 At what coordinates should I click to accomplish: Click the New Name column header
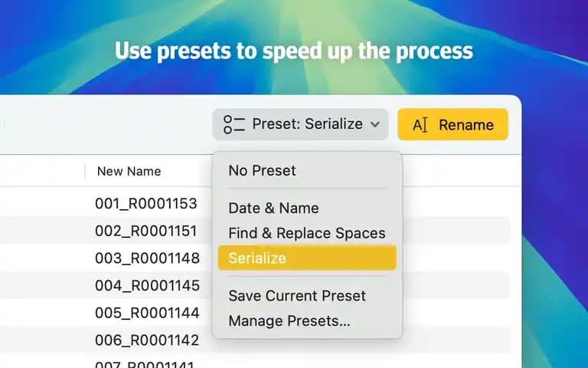[129, 171]
